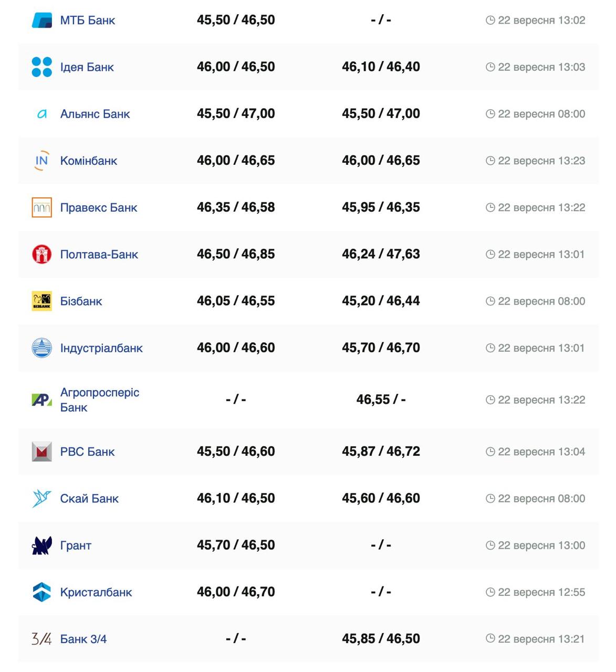Click the Альянс Банк logo icon
The width and height of the screenshot is (616, 672).
point(42,114)
